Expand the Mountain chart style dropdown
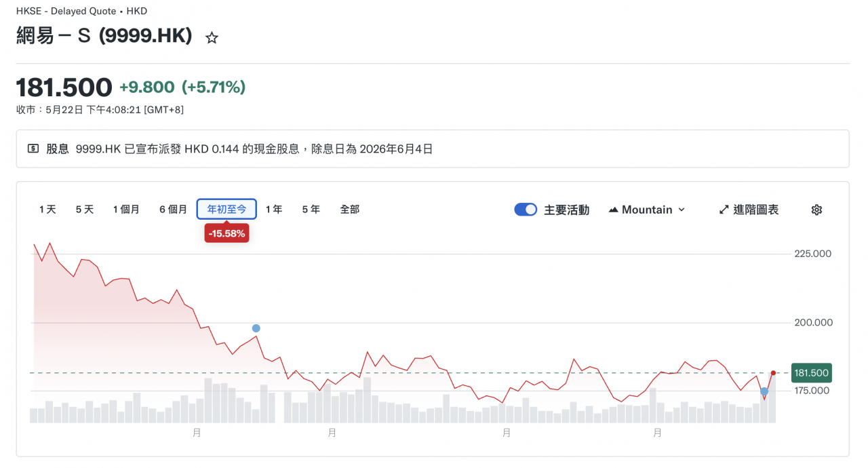This screenshot has width=868, height=468. pyautogui.click(x=648, y=210)
